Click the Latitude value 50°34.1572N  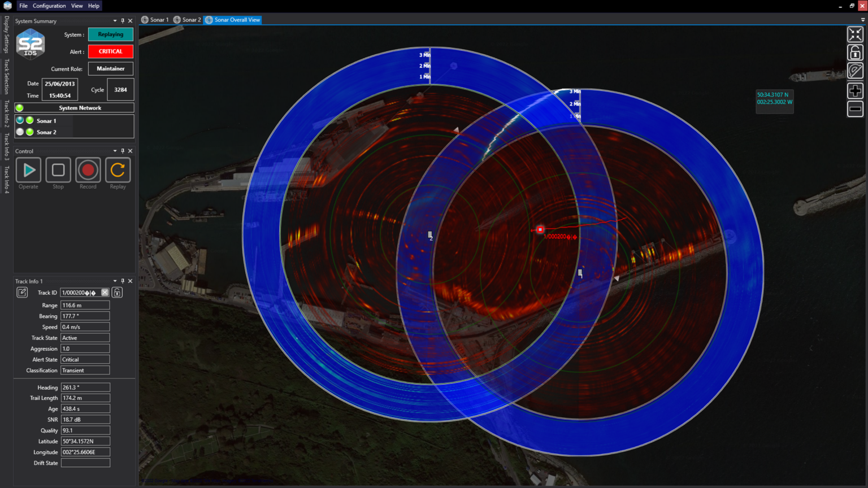[x=85, y=442]
